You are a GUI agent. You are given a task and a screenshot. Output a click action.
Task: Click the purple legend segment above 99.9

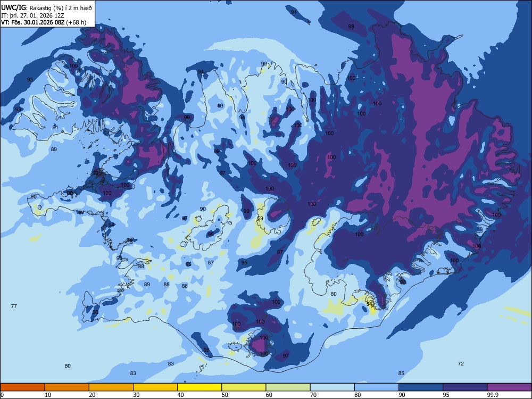509,387
